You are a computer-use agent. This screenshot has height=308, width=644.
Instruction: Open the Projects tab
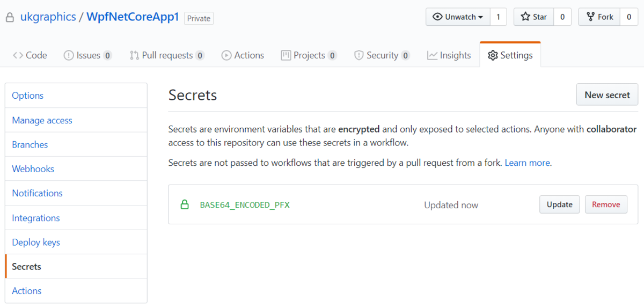309,55
